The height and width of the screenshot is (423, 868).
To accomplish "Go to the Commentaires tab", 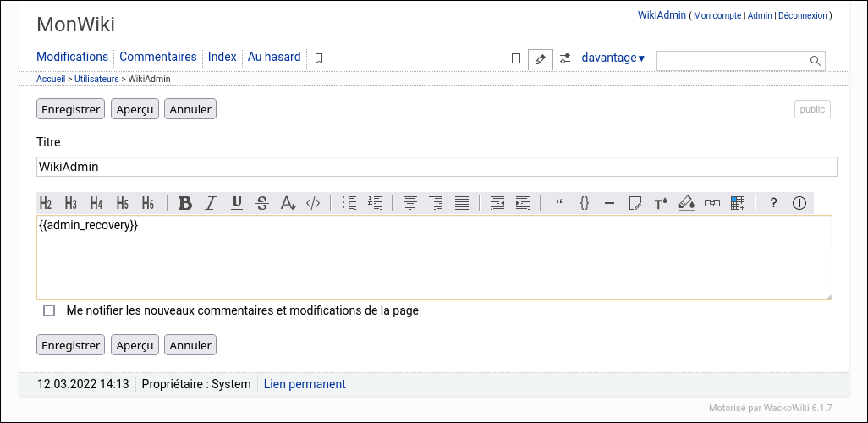I will click(x=157, y=57).
